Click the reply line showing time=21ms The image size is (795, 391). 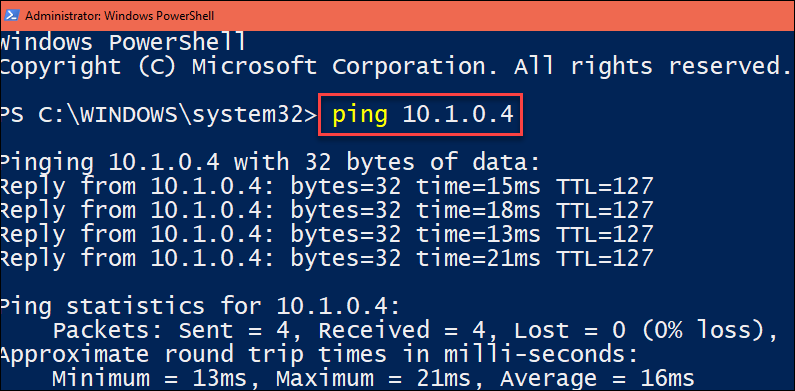tap(327, 259)
